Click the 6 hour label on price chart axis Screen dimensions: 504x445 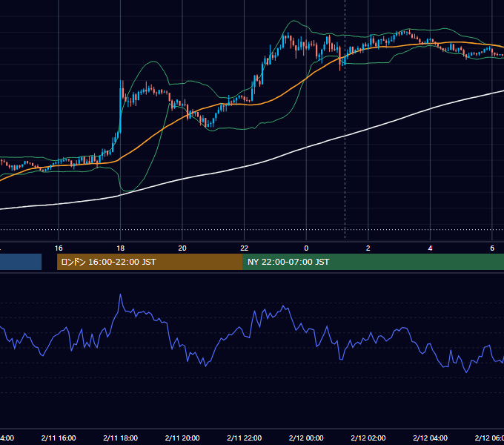click(492, 248)
